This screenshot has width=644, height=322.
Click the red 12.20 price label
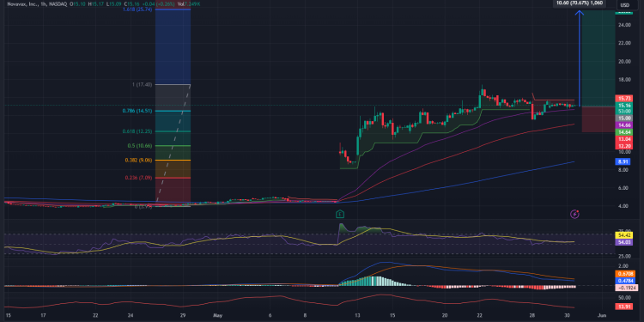click(624, 146)
